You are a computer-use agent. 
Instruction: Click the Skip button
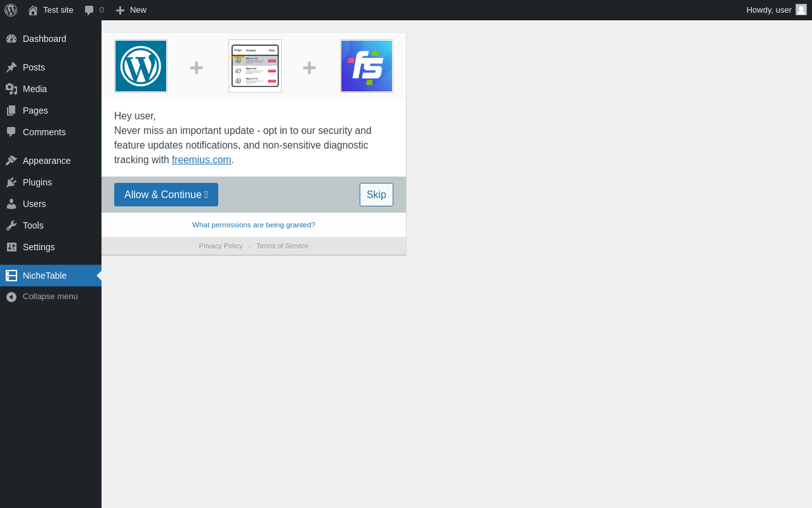click(376, 195)
